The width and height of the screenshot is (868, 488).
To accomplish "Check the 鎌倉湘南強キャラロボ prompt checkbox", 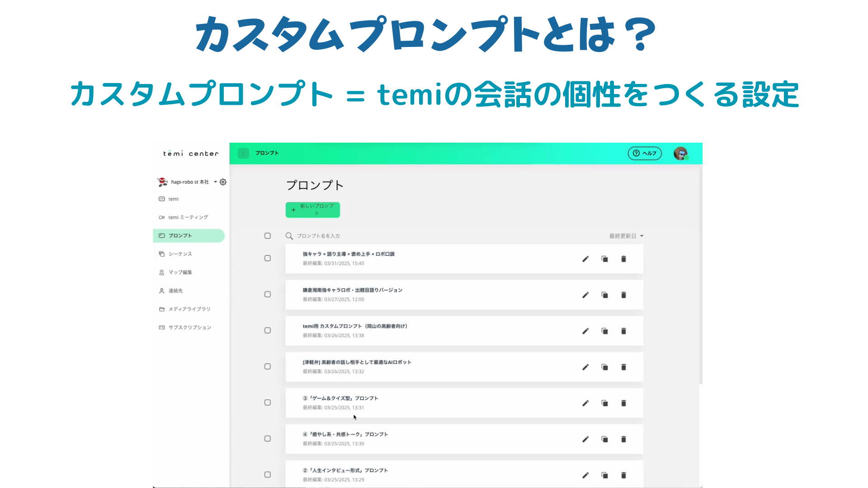I will click(268, 295).
